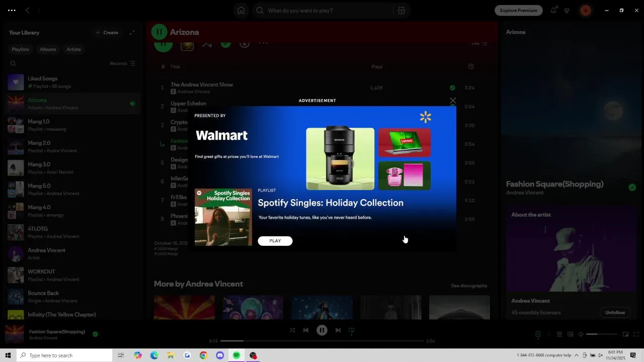Open Mang 2.0 playlist in library
The image size is (644, 362).
click(x=72, y=146)
